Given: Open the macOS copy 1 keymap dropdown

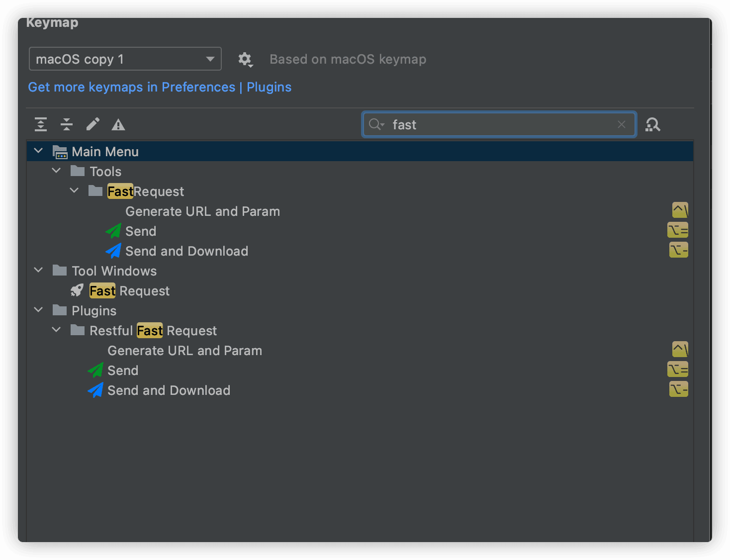Looking at the screenshot, I should [x=125, y=59].
